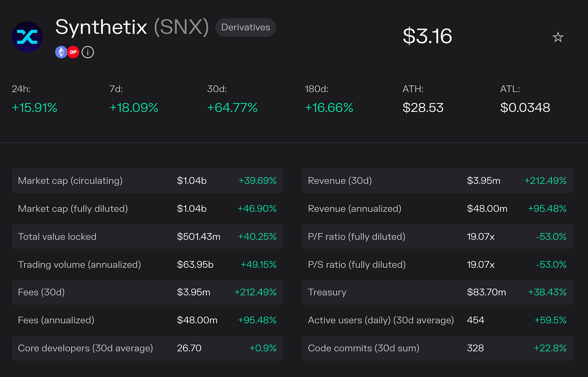Click the +0.9% developers change
Image resolution: width=588 pixels, height=377 pixels.
263,348
